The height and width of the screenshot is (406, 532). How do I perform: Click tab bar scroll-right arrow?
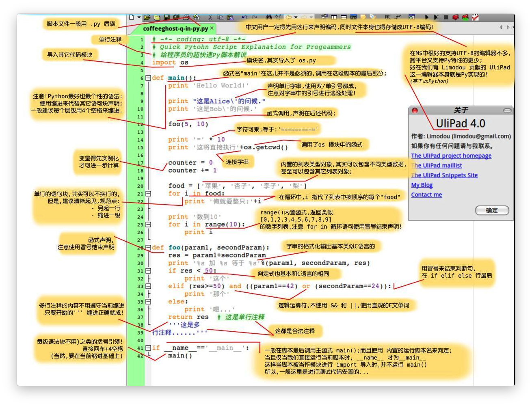pos(508,27)
